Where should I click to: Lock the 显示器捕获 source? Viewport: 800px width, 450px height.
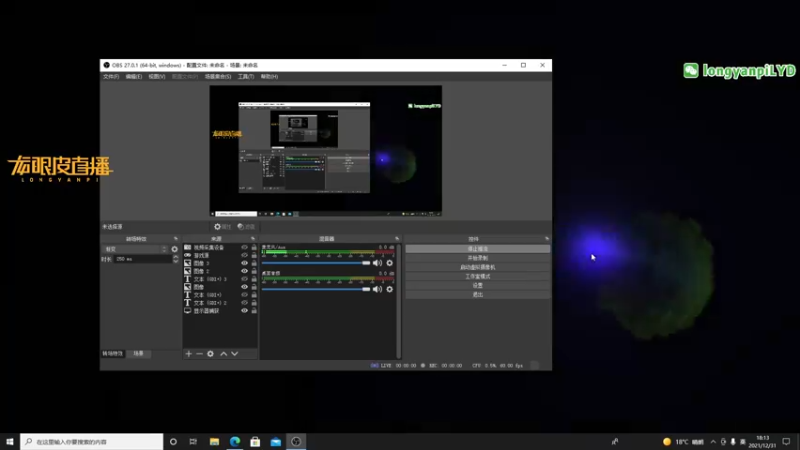[254, 311]
